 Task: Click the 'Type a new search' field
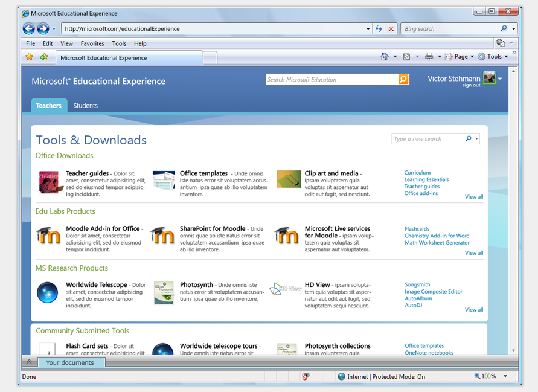click(428, 139)
